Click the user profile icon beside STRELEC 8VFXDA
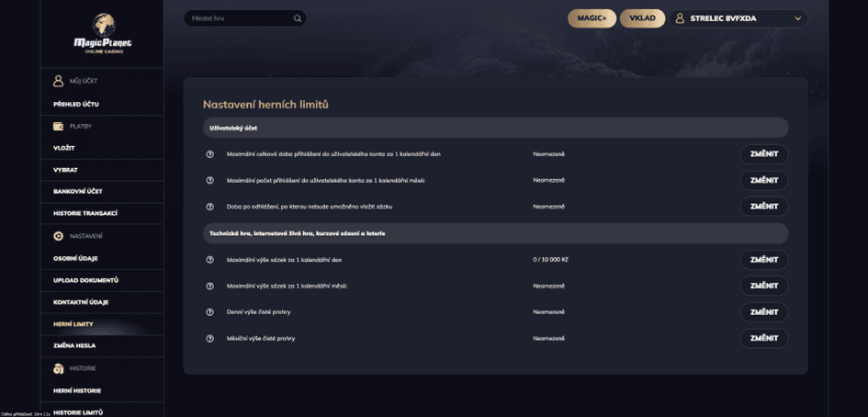The width and height of the screenshot is (868, 417). pyautogui.click(x=681, y=18)
